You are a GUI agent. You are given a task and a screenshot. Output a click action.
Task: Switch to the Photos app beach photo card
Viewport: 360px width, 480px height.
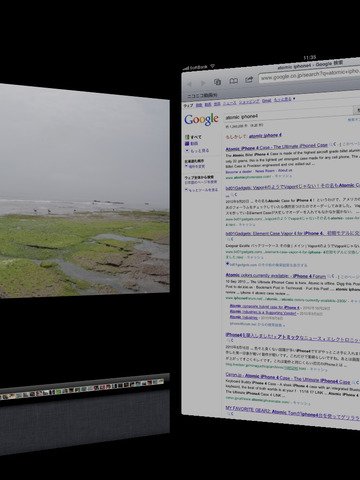pyautogui.click(x=85, y=191)
